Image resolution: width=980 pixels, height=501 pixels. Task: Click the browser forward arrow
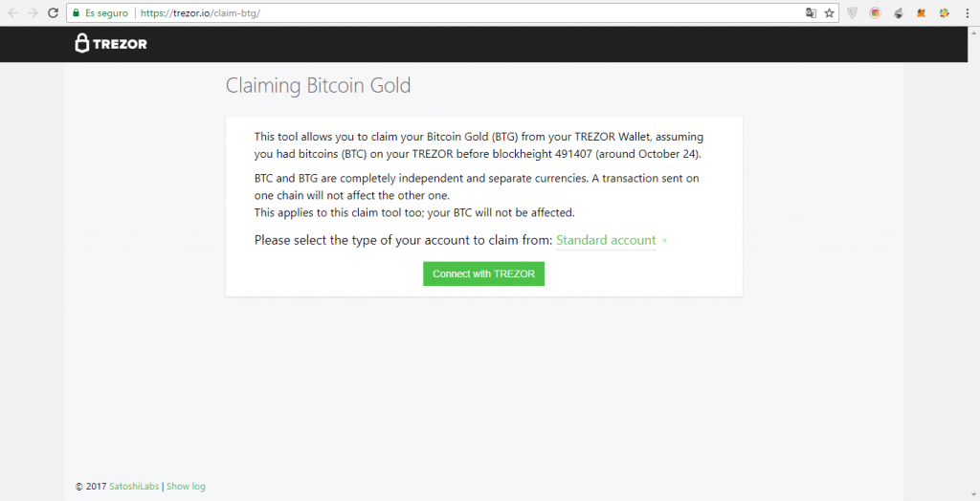(x=33, y=12)
